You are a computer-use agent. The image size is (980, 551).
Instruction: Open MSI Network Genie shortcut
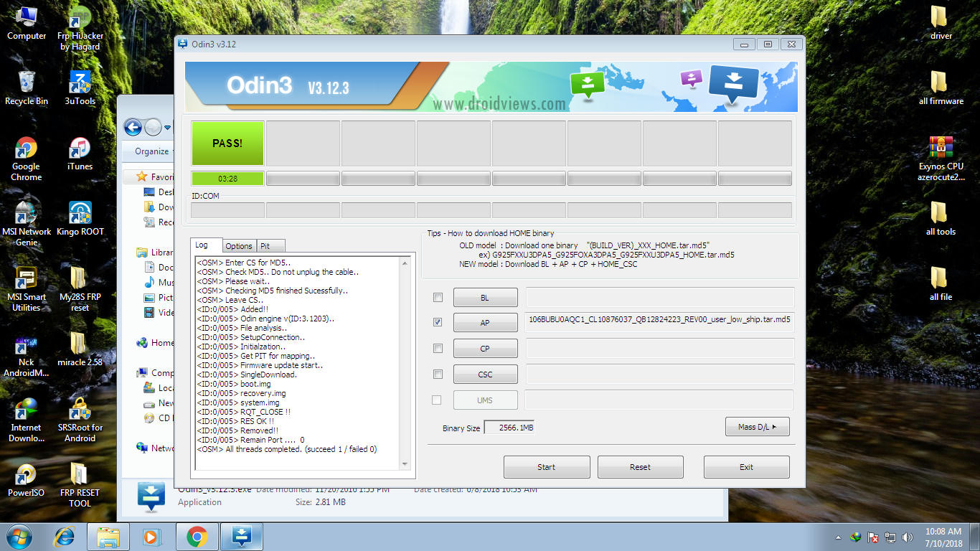click(x=27, y=224)
